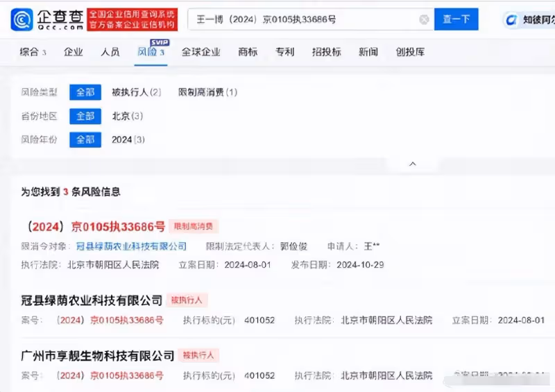Click 被执行人 tag beside 广州市享靓生物科技有限公司

click(198, 355)
